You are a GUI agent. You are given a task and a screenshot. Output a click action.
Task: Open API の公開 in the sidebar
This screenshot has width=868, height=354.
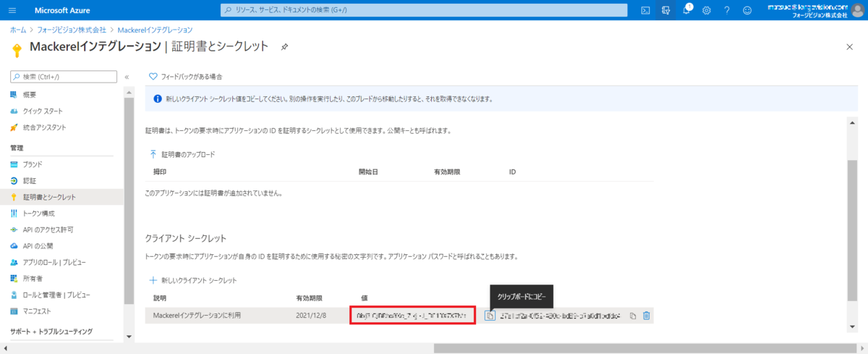(x=39, y=246)
